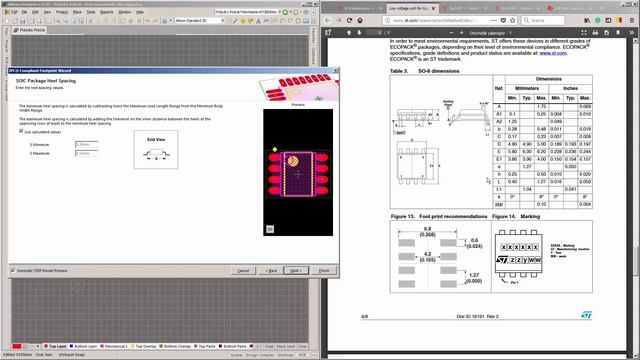Select the Top Layer tab
Image resolution: width=640 pixels, height=360 pixels.
pos(56,346)
